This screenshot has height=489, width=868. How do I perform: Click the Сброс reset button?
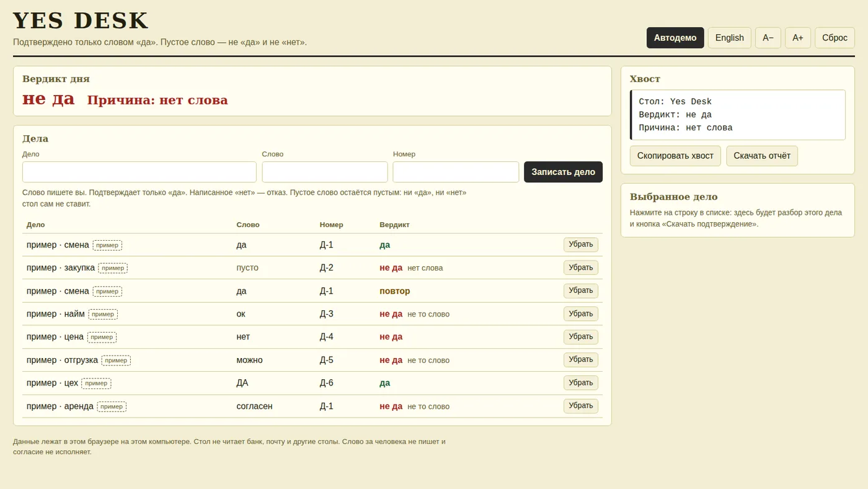(x=835, y=38)
